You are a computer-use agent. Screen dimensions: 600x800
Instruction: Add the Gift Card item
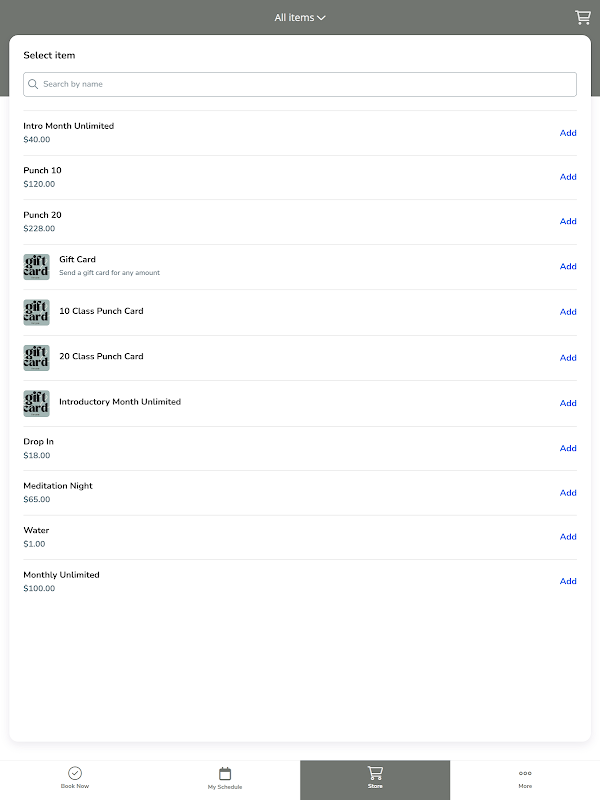[568, 266]
